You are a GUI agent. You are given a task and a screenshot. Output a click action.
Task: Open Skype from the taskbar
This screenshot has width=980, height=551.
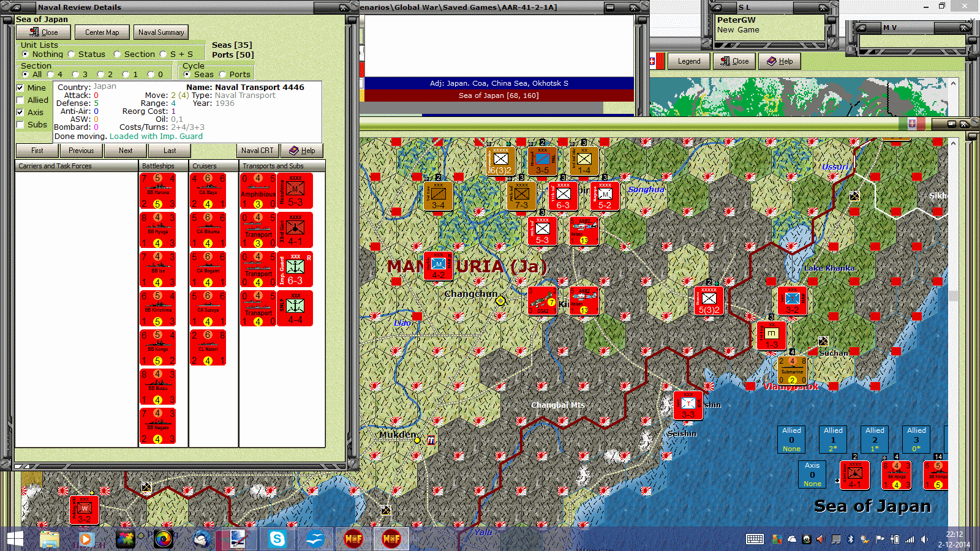click(x=277, y=539)
